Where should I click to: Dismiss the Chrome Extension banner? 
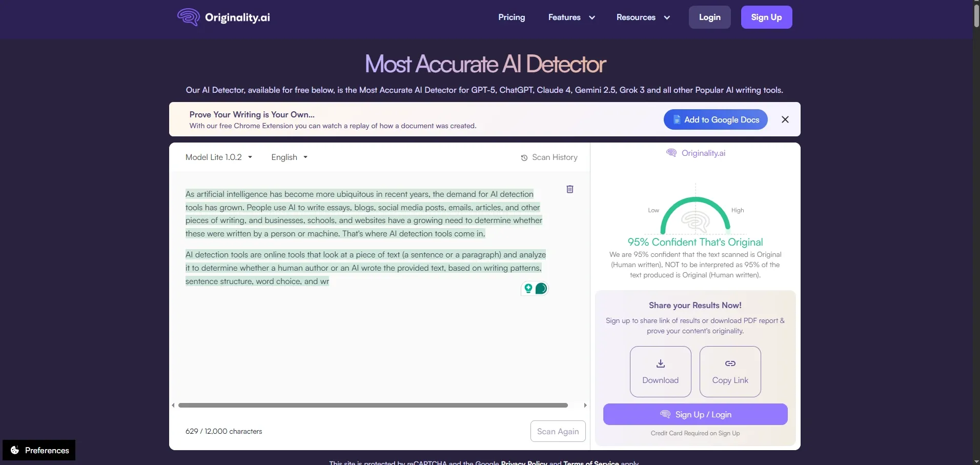pyautogui.click(x=785, y=119)
